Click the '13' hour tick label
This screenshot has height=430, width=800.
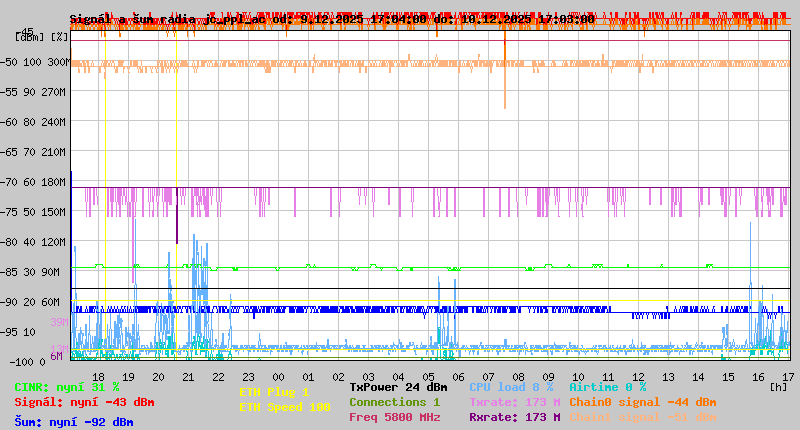tap(668, 377)
